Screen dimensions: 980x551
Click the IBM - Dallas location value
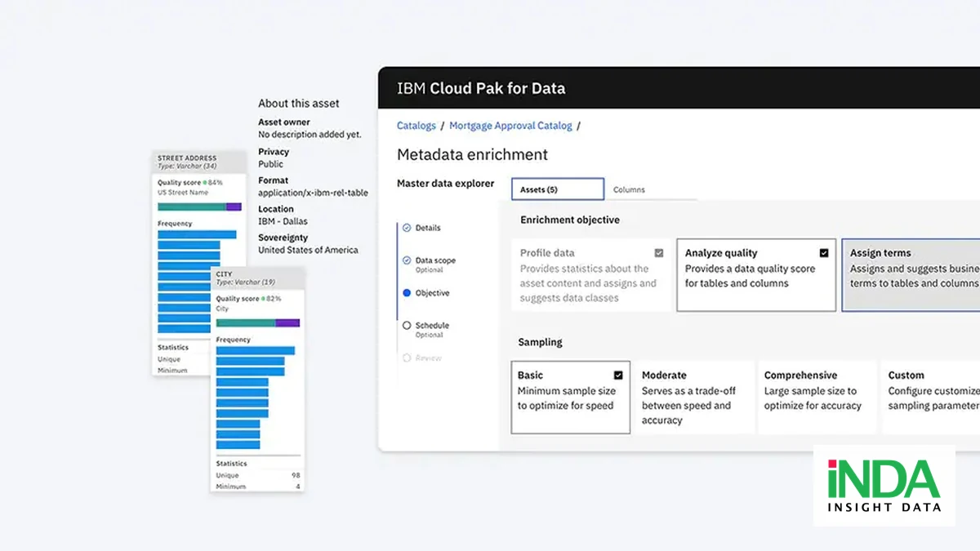tap(283, 221)
